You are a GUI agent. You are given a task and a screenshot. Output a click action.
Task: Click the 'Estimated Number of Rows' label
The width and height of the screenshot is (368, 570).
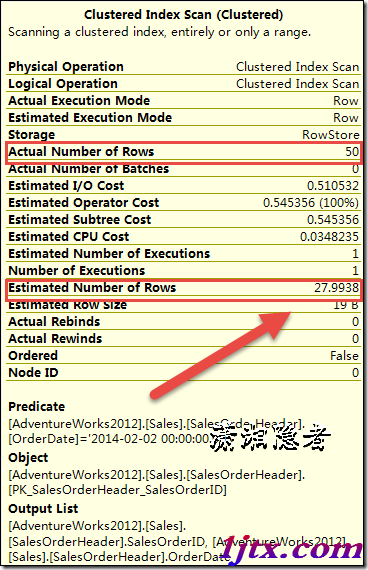point(92,288)
